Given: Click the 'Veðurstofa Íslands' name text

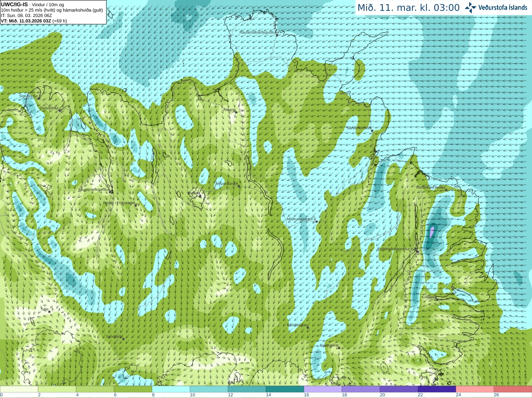Looking at the screenshot, I should tap(502, 7).
